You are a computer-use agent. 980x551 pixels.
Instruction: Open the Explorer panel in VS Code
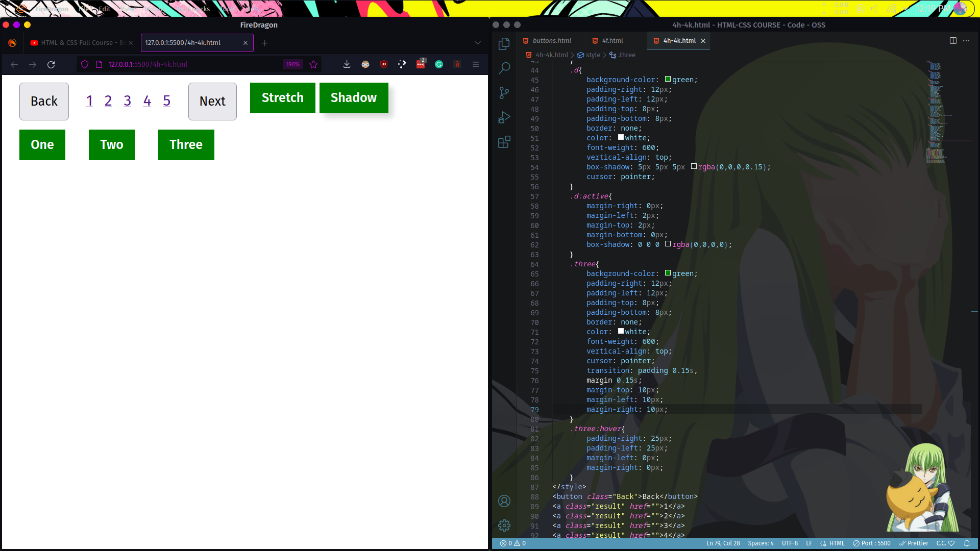[504, 44]
